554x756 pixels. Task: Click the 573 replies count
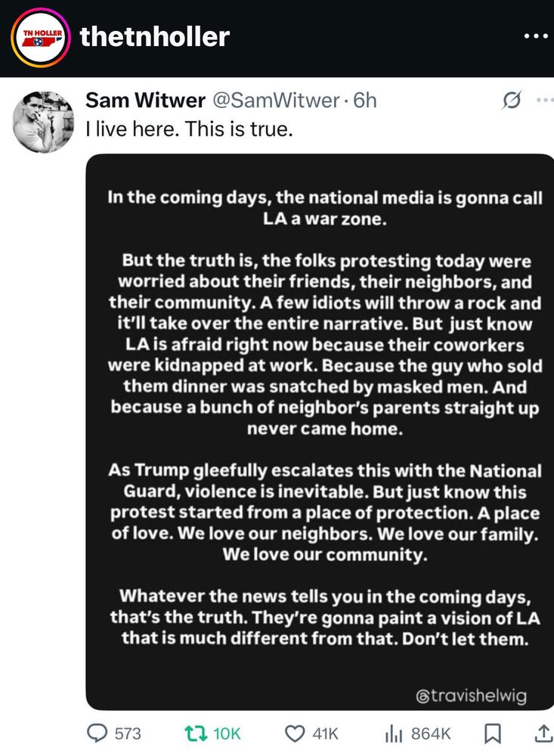click(128, 733)
